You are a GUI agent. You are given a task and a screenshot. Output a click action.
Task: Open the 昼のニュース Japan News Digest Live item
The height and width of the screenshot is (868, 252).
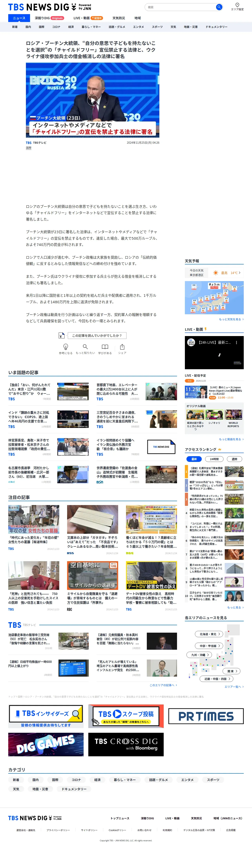click(x=214, y=393)
